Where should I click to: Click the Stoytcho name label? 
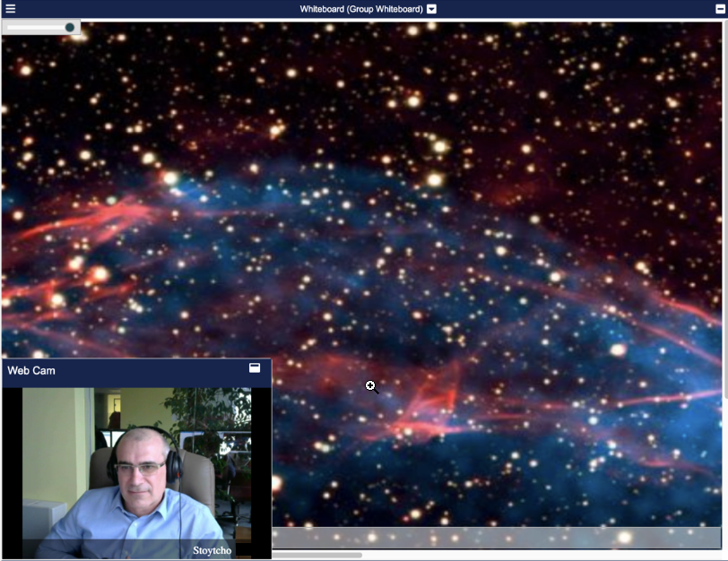tap(212, 550)
